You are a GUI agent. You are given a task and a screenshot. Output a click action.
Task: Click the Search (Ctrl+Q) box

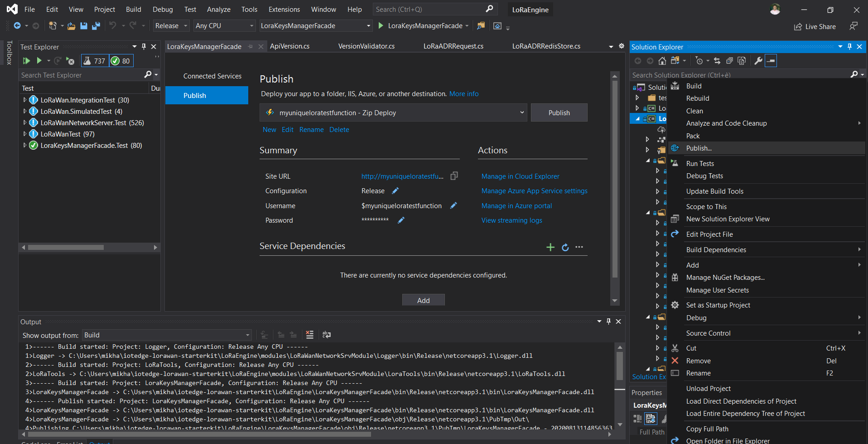click(434, 9)
